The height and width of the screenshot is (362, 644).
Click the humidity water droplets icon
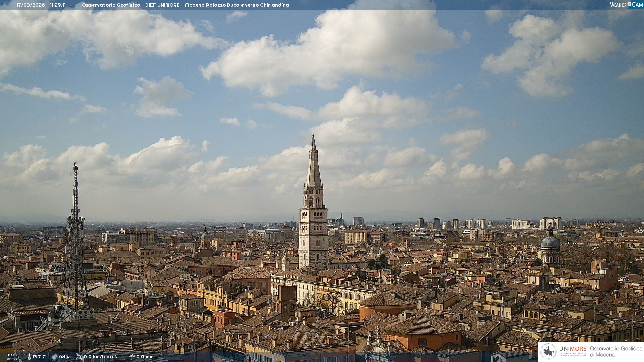[x=54, y=357]
